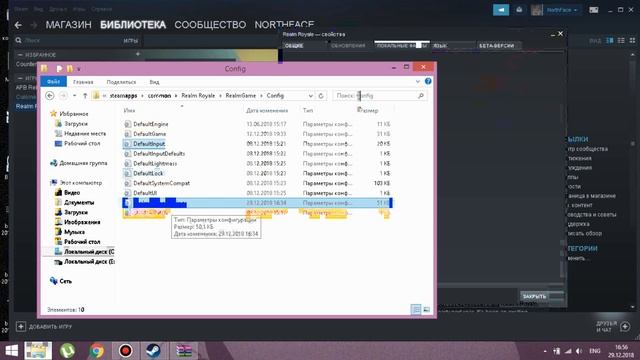Open Google Chrome from the taskbar
This screenshot has width=640, height=360.
pos(97,351)
